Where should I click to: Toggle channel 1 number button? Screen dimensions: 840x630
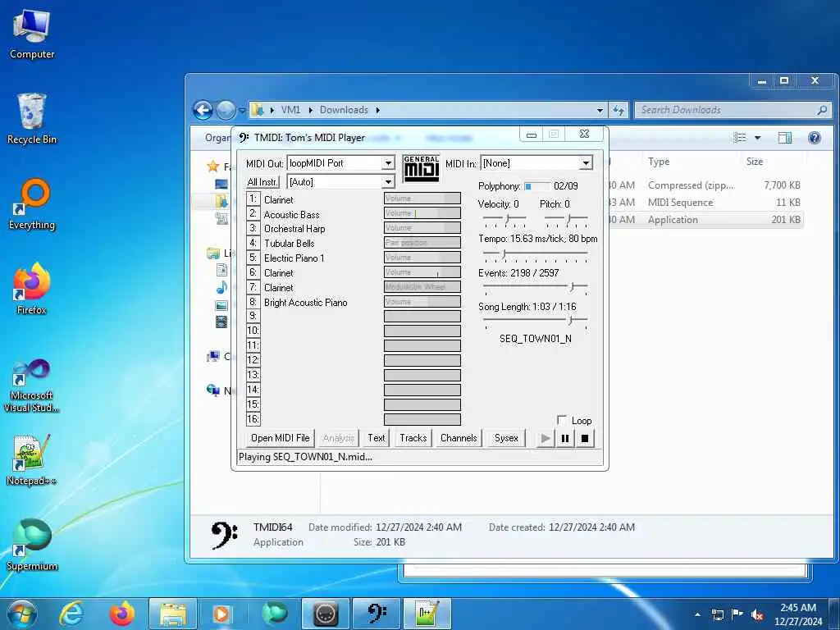tap(253, 199)
